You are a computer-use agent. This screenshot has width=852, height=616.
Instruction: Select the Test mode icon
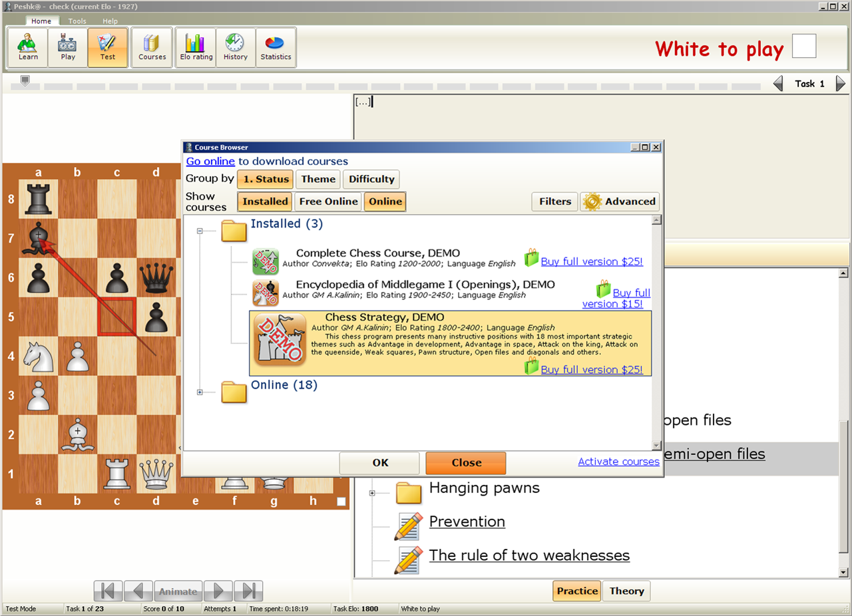[x=107, y=48]
